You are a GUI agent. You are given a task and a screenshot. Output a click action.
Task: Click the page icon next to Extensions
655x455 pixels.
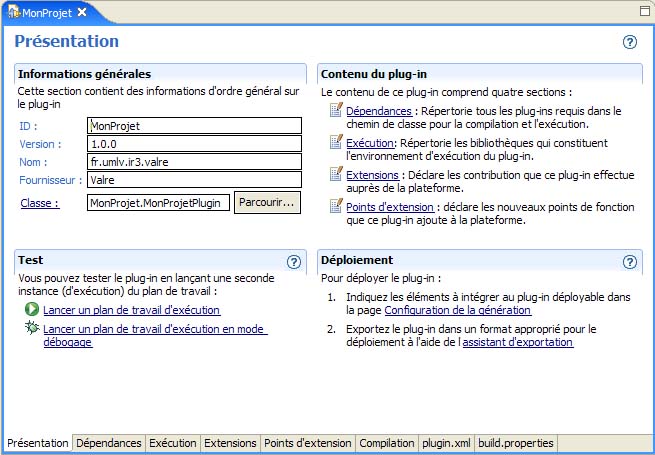[x=336, y=175]
